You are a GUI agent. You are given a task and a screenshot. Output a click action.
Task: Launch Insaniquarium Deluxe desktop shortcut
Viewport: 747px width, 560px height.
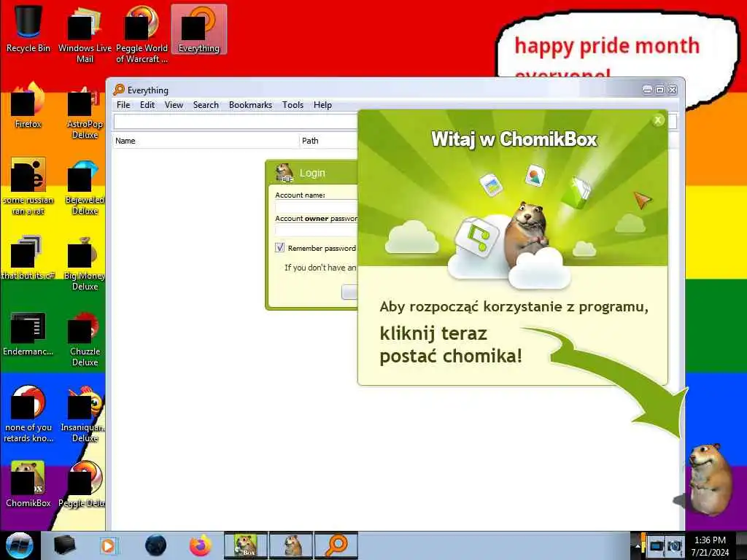(83, 413)
